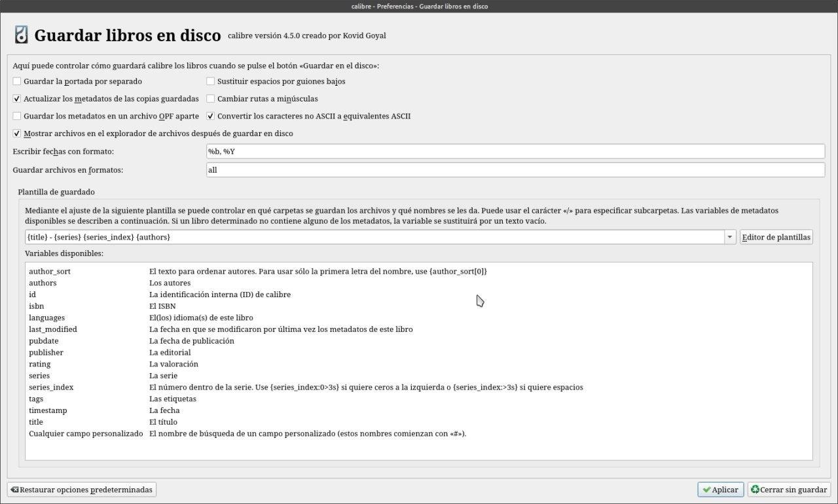Select the 'series_index' variable name
Viewport: 838px width, 504px height.
point(51,387)
